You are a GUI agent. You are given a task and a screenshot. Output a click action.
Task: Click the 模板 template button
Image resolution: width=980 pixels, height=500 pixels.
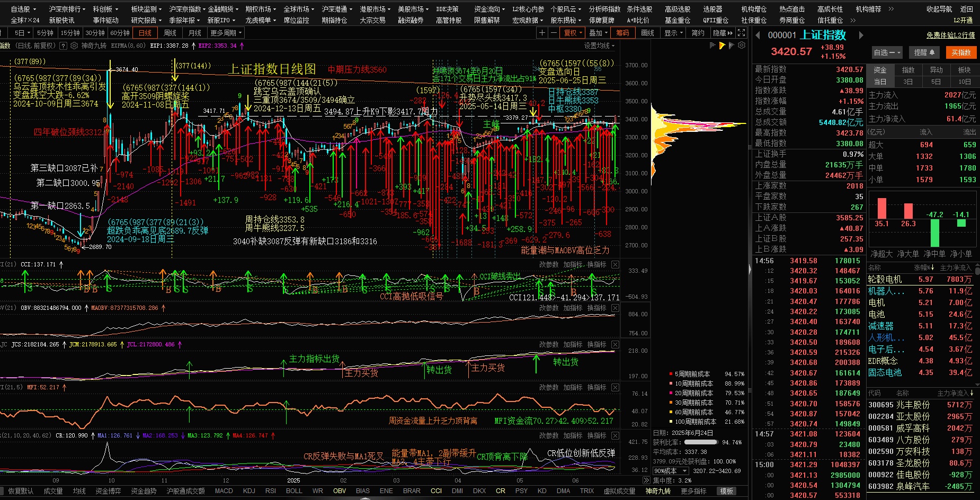(x=727, y=491)
